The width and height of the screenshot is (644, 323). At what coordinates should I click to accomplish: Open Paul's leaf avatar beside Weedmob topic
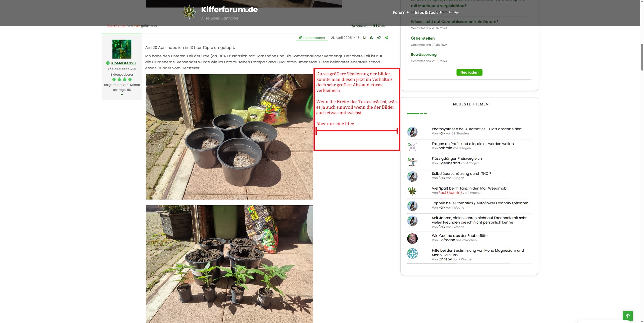(x=412, y=191)
